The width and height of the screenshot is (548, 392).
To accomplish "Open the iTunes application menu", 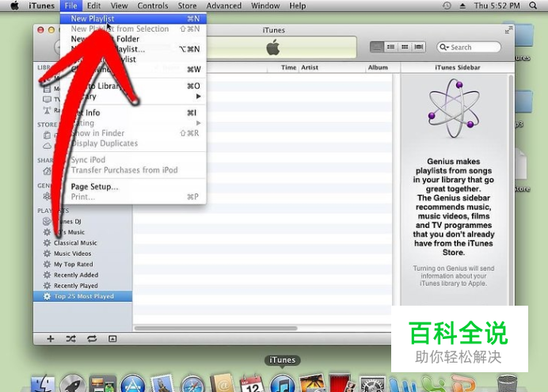I will (x=42, y=6).
